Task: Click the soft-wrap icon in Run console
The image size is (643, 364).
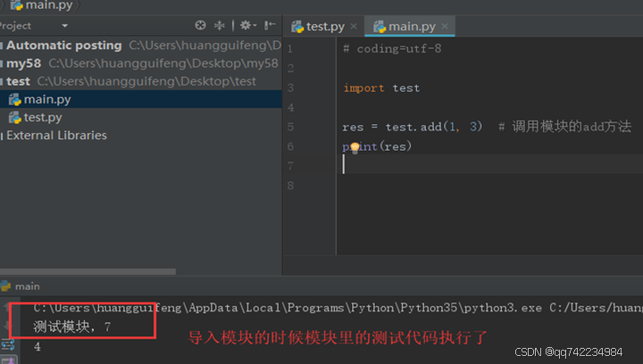Action: click(x=9, y=345)
